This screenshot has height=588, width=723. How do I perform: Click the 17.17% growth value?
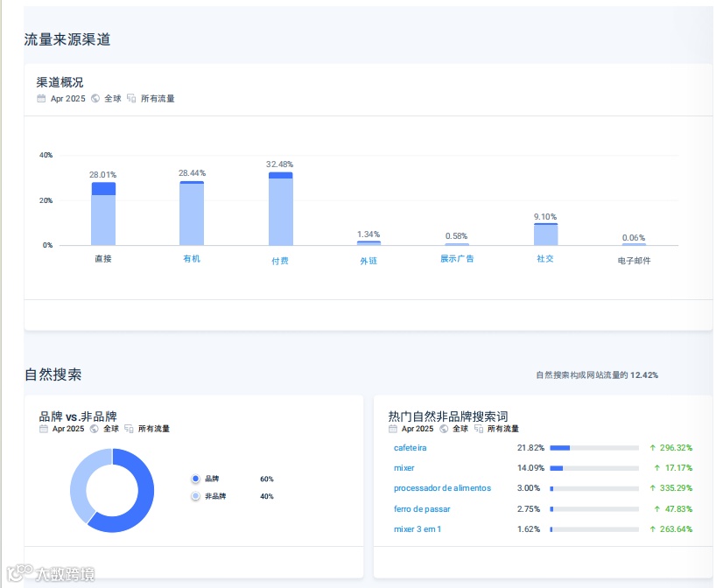pos(678,468)
